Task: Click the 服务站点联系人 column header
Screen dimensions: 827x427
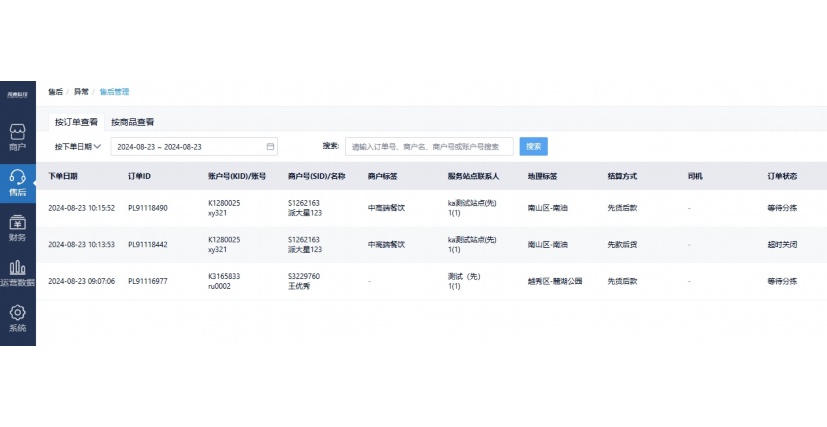Action: 473,176
